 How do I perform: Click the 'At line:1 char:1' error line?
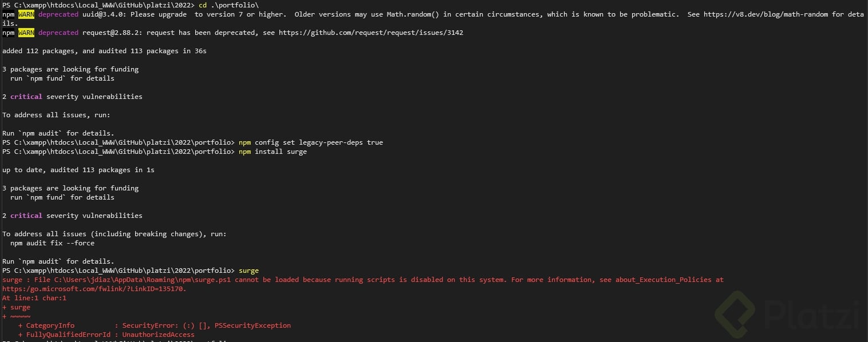34,298
